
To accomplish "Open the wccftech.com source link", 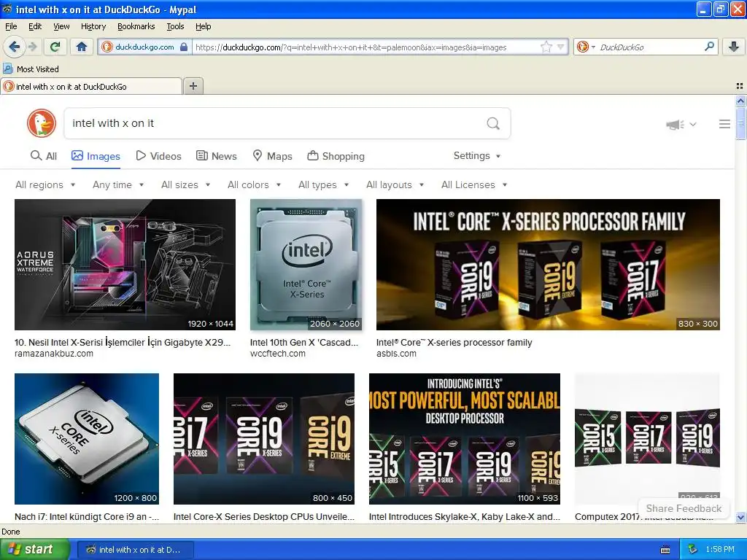I will (x=278, y=354).
